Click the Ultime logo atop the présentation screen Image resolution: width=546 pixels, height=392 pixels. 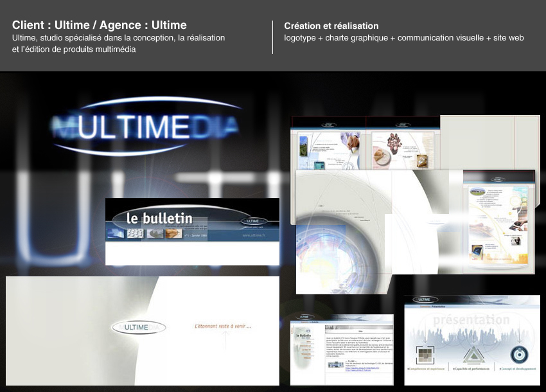(425, 299)
